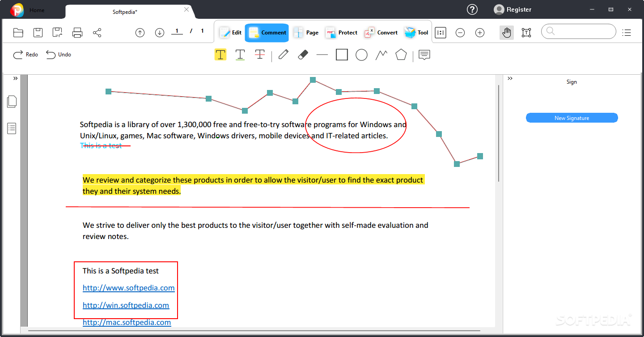Image resolution: width=644 pixels, height=337 pixels.
Task: Choose the Save As icon
Action: click(x=57, y=32)
